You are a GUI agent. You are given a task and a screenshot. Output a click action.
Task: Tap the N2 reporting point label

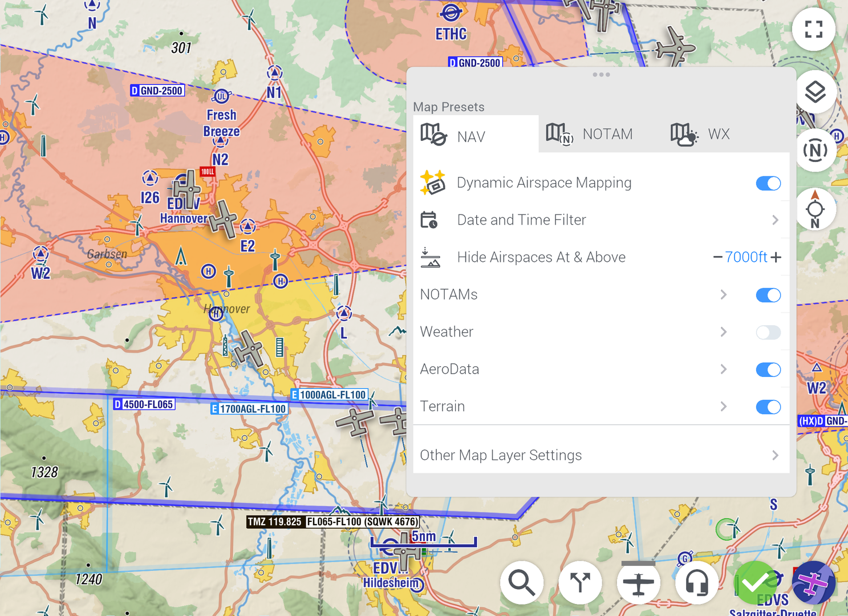[220, 159]
